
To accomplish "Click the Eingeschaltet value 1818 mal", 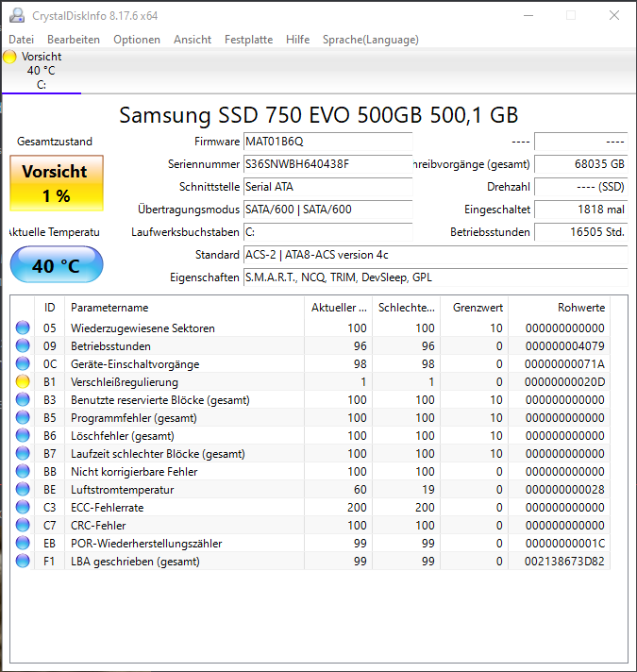I will 581,210.
